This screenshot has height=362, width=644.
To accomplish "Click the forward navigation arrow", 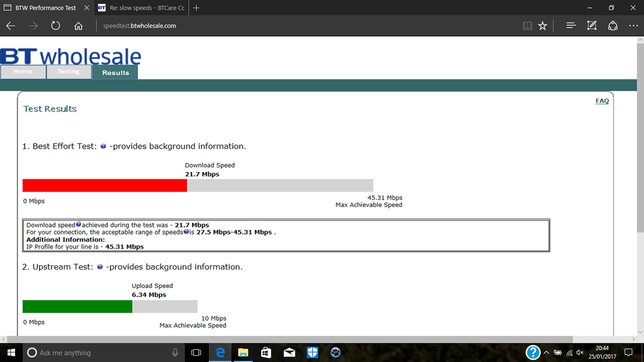I will coord(33,26).
